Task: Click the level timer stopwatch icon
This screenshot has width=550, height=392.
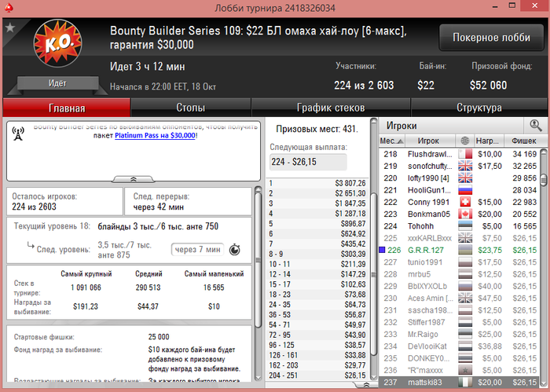Action: tap(235, 250)
